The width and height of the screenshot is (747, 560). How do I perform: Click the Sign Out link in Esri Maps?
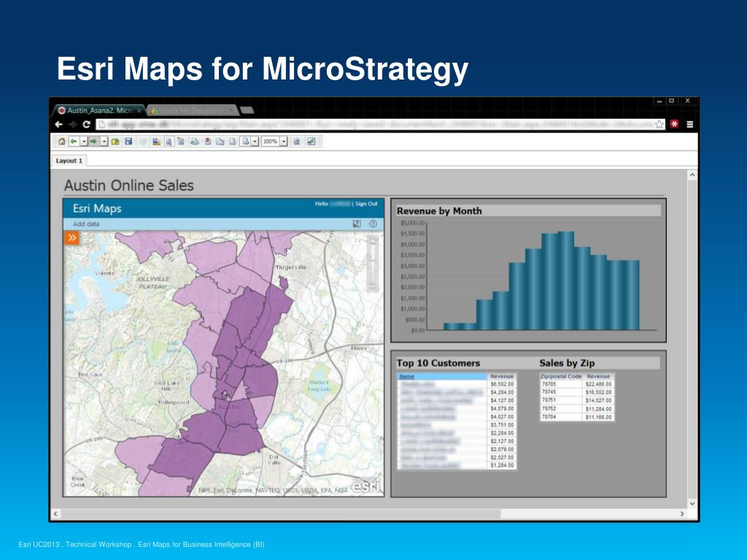tap(366, 204)
